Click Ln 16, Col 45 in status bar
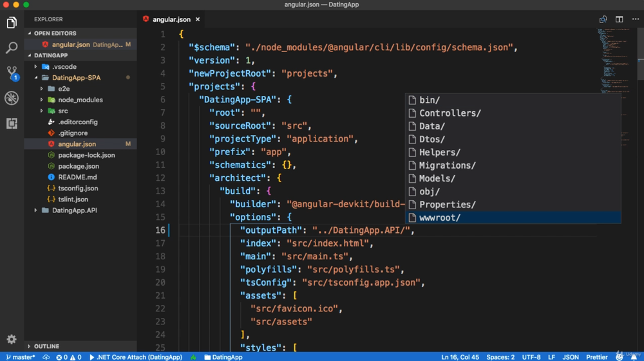Screen dimensions: 644x361 (460, 357)
